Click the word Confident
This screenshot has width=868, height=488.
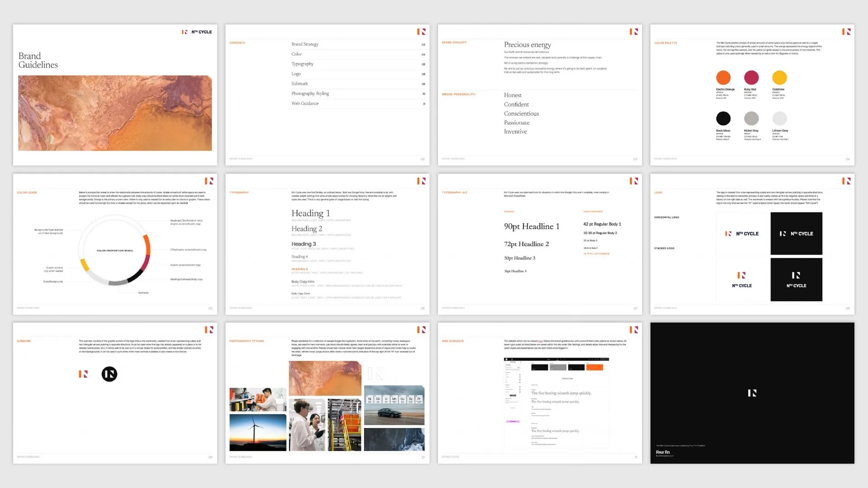click(x=516, y=104)
